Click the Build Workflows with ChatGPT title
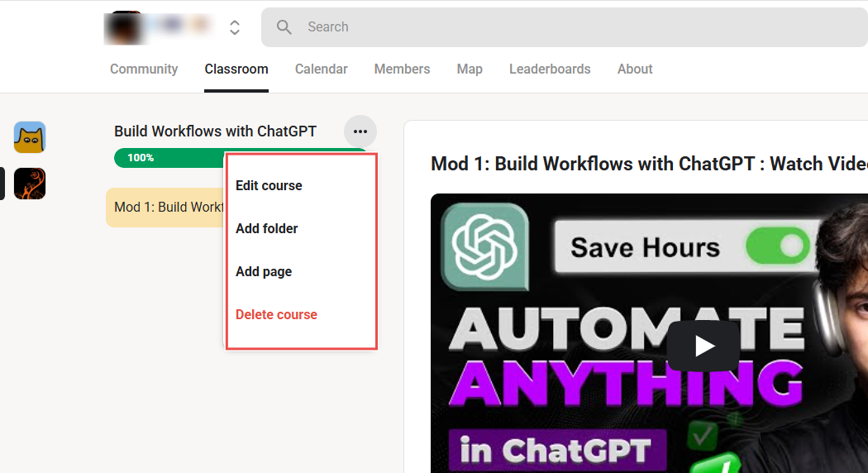 215,131
